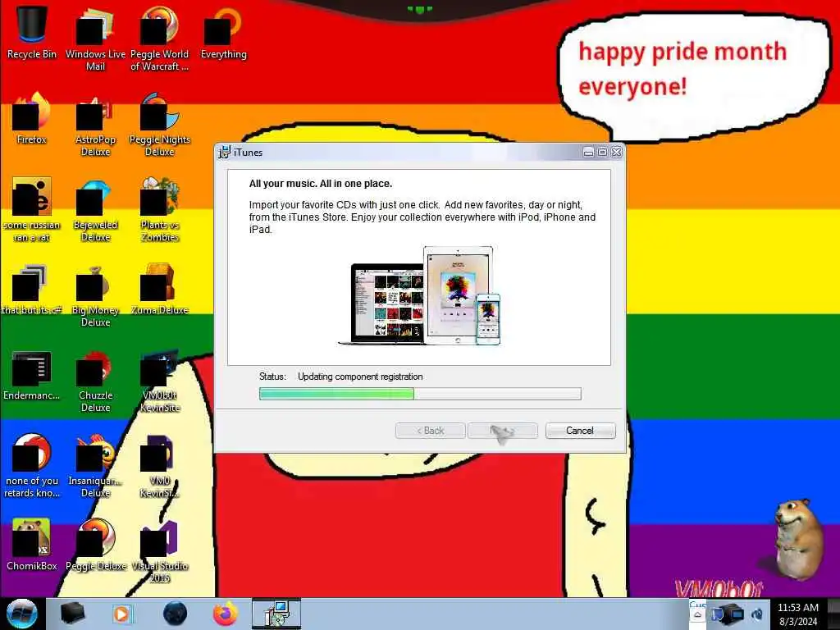Screen dimensions: 840x630
Task: Click the dark globe taskbar icon
Action: pyautogui.click(x=175, y=614)
